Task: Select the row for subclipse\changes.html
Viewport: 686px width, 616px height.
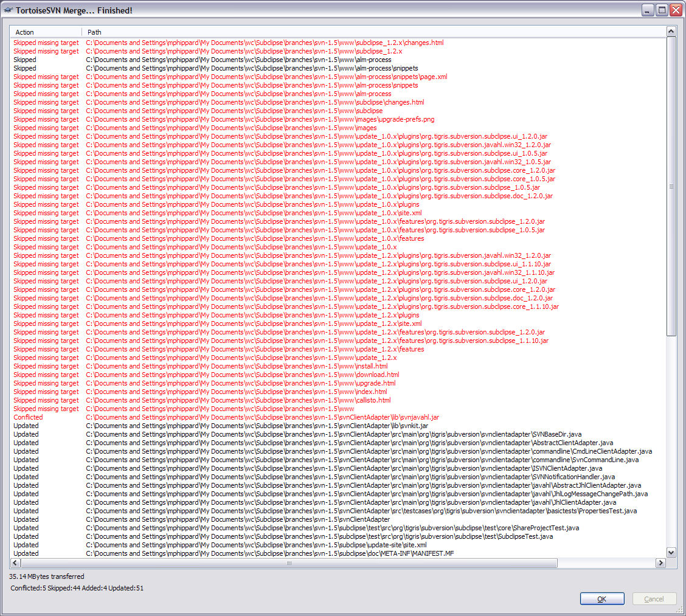Action: tap(338, 102)
